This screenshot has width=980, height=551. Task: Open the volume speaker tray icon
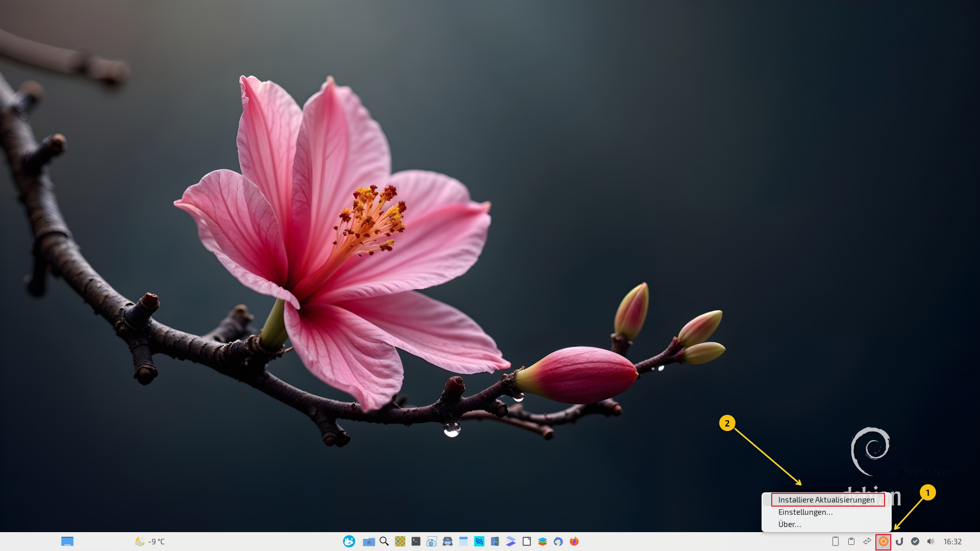930,541
